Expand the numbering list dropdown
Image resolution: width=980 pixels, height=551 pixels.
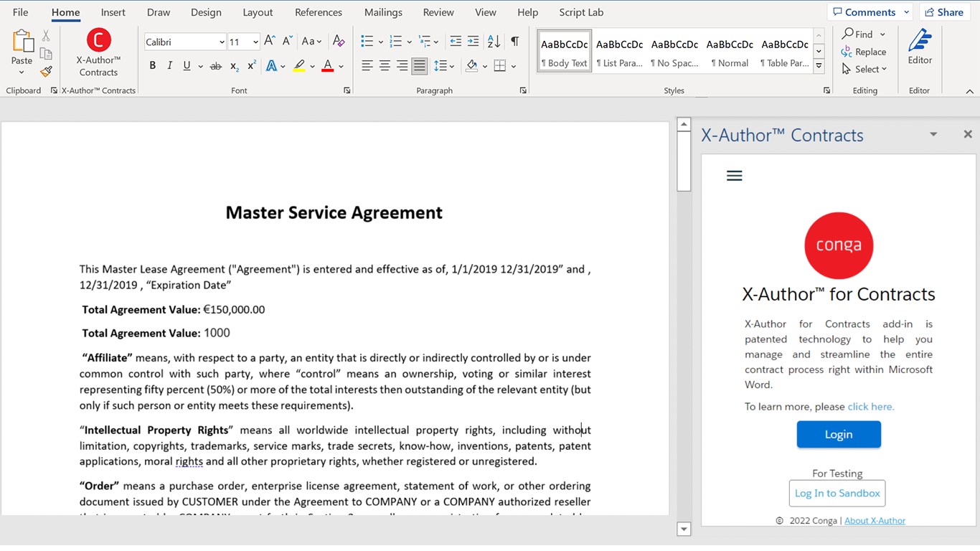click(409, 42)
